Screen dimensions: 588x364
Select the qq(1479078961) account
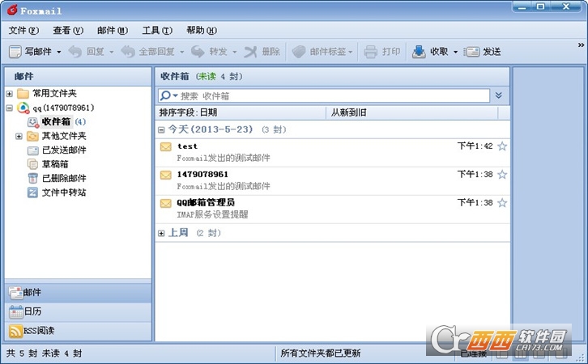(x=63, y=108)
